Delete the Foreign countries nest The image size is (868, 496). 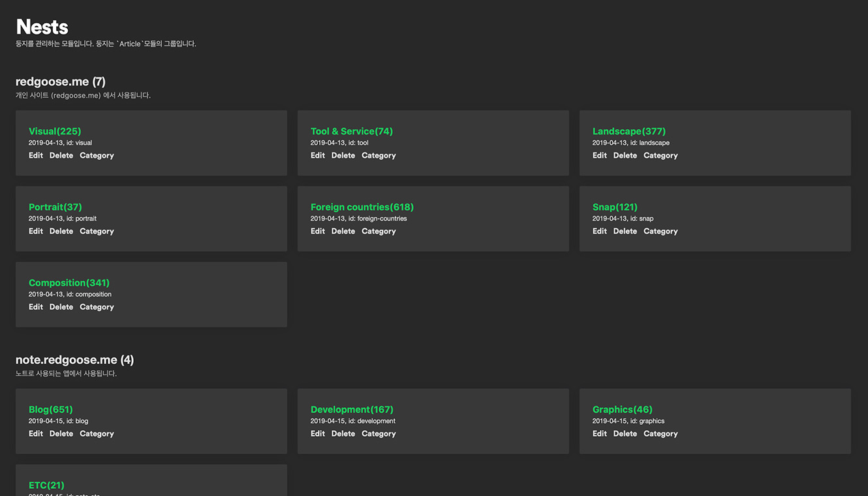pos(343,231)
